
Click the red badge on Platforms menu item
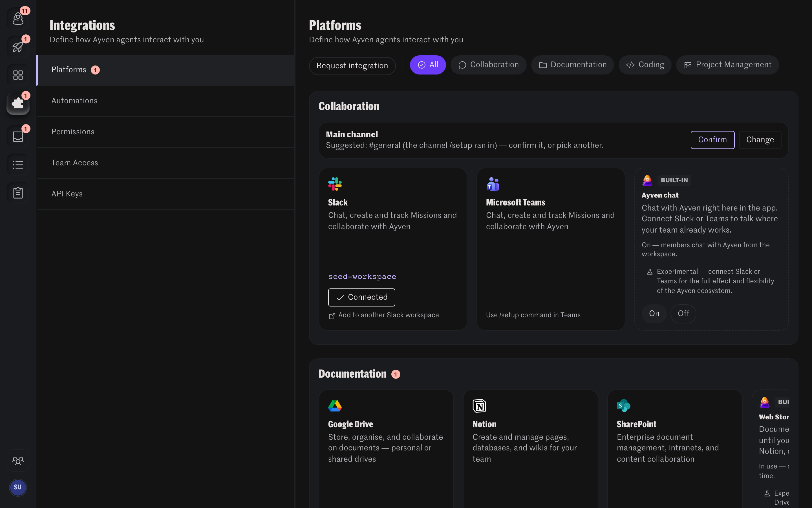(95, 70)
